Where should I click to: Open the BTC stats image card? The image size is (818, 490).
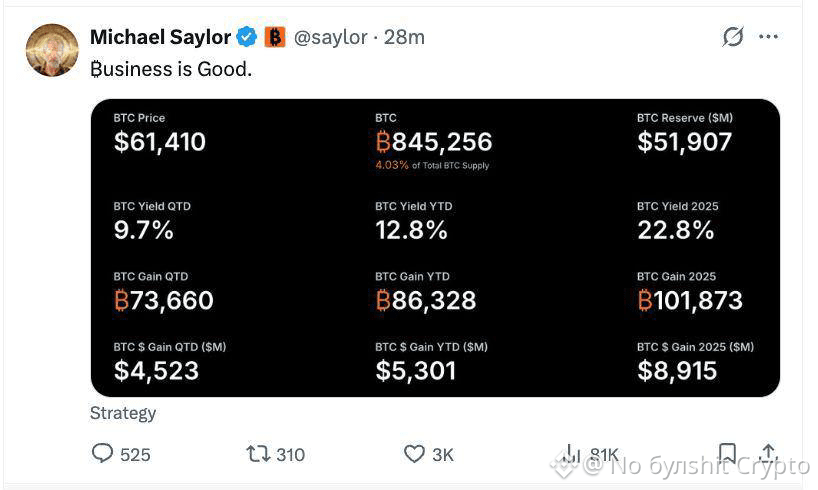[x=435, y=248]
